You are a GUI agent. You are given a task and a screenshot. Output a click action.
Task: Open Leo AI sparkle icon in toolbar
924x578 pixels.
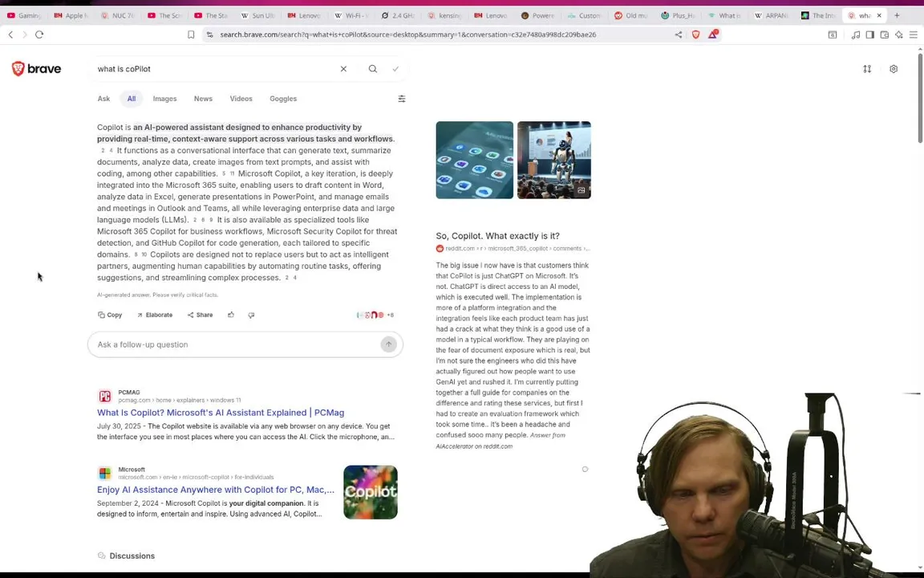(x=898, y=35)
